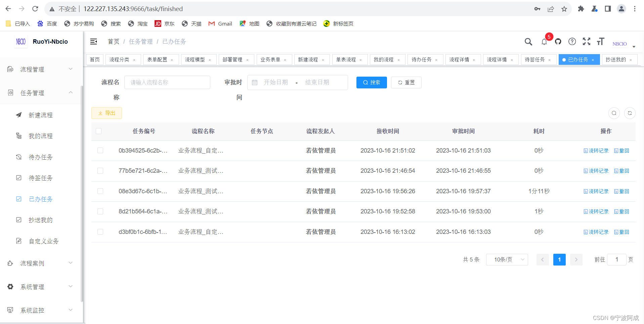Open 待签任务 in the sidebar

[40, 178]
